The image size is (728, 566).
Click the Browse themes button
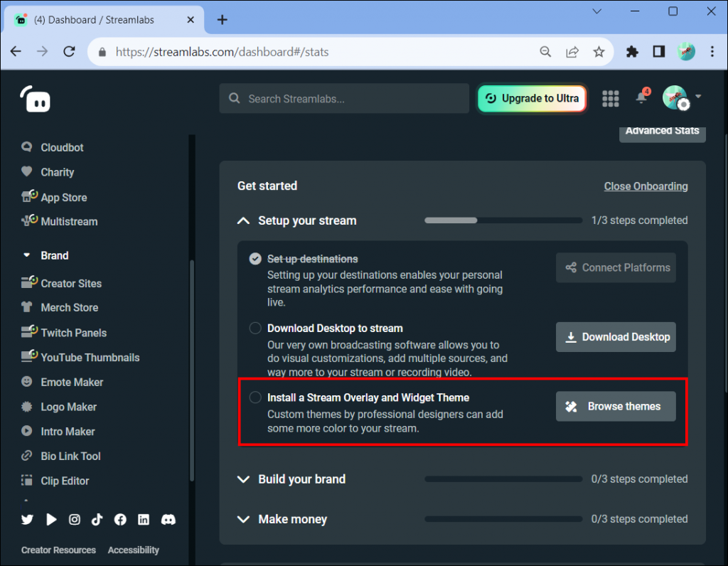616,406
